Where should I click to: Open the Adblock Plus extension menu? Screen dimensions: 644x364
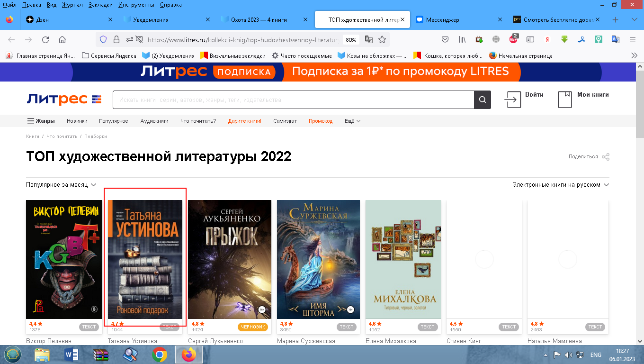(512, 39)
